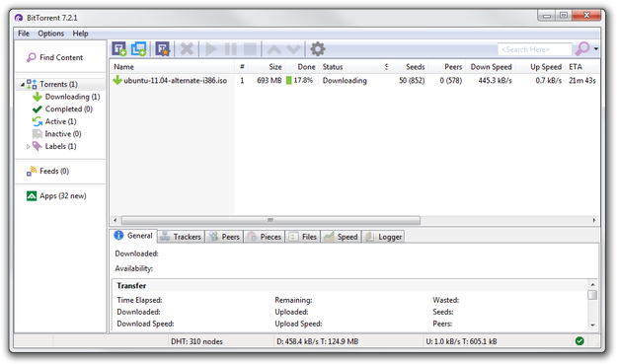Expand the Labels tree node

(x=28, y=147)
